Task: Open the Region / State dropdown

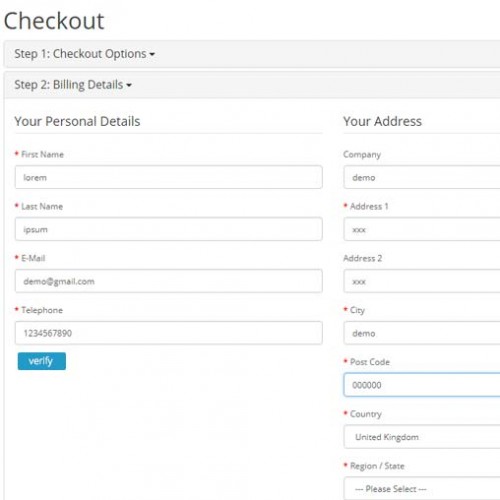Action: pyautogui.click(x=422, y=488)
